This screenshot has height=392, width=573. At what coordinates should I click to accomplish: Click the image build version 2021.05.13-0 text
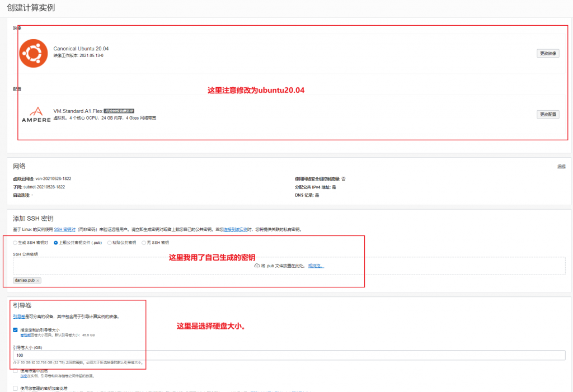(91, 55)
